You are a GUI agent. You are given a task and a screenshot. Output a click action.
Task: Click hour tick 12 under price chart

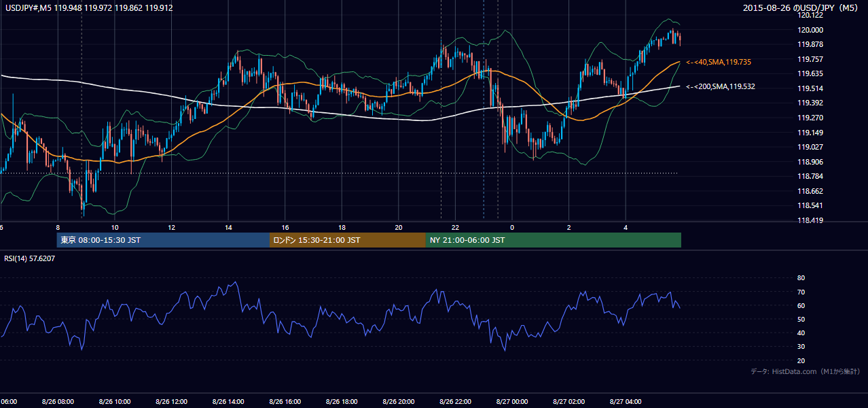pos(172,227)
